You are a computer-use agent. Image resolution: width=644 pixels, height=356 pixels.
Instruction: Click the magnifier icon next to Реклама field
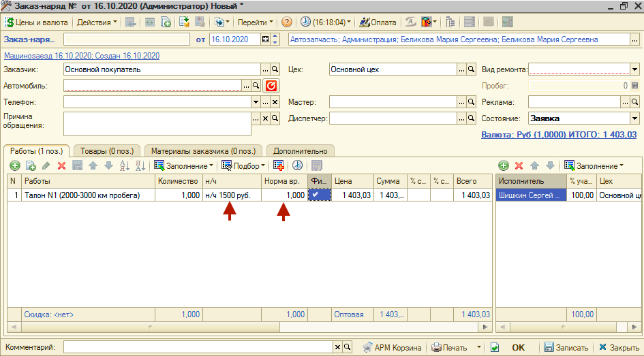634,102
